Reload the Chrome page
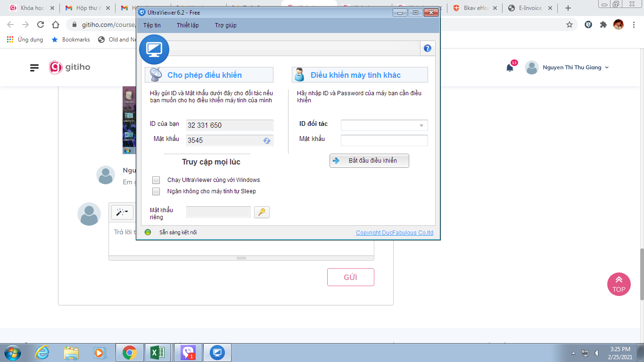The width and height of the screenshot is (644, 362). pyautogui.click(x=41, y=25)
